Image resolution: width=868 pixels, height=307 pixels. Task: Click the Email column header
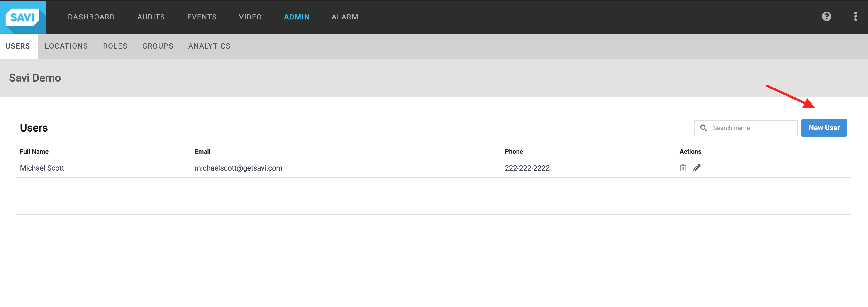202,152
